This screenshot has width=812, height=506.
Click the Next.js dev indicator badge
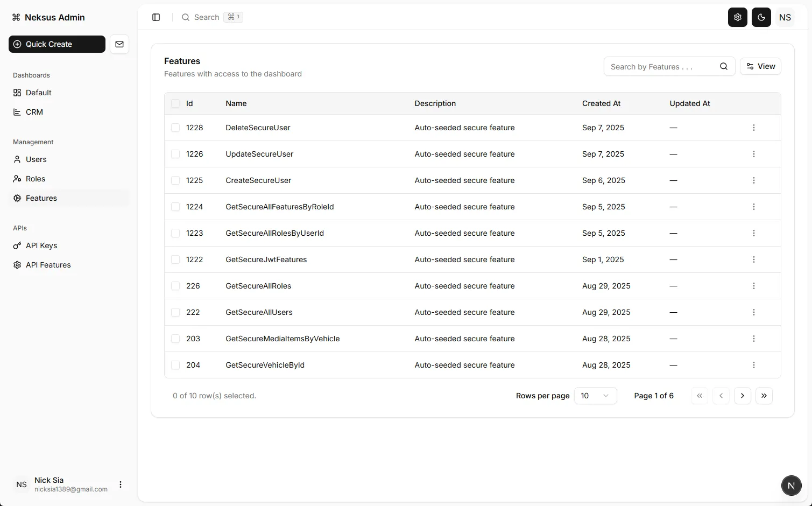pyautogui.click(x=791, y=485)
